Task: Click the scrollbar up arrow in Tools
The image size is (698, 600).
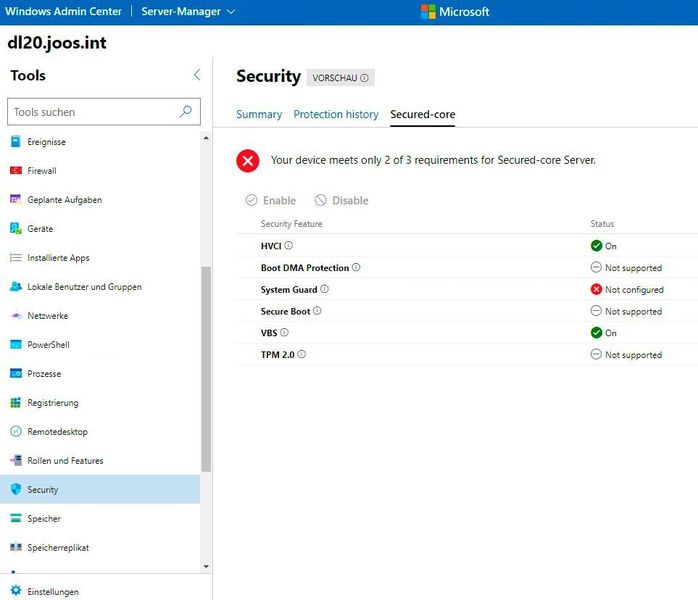Action: tap(206, 138)
